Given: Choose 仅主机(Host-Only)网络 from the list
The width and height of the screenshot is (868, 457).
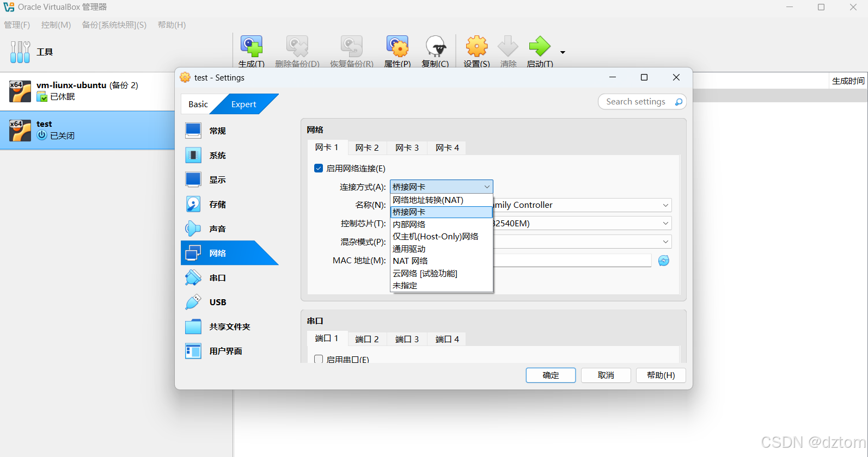Looking at the screenshot, I should click(442, 237).
